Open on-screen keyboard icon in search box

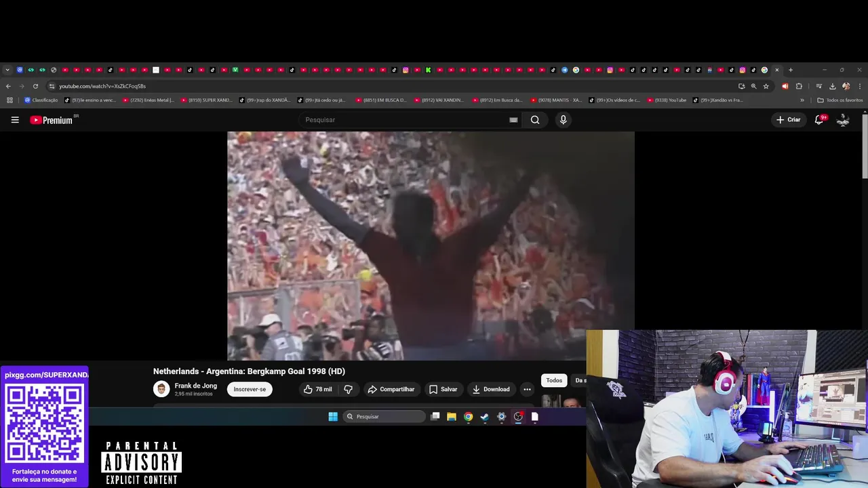pos(513,120)
